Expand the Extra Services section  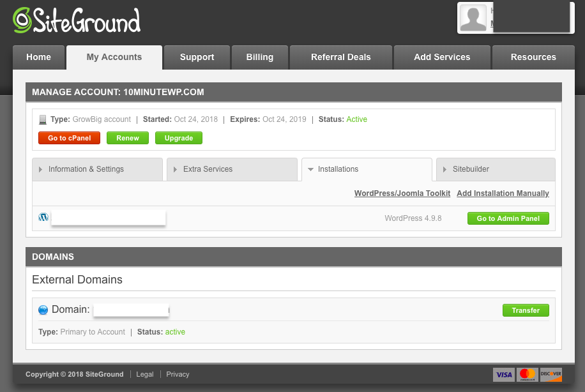(x=232, y=169)
